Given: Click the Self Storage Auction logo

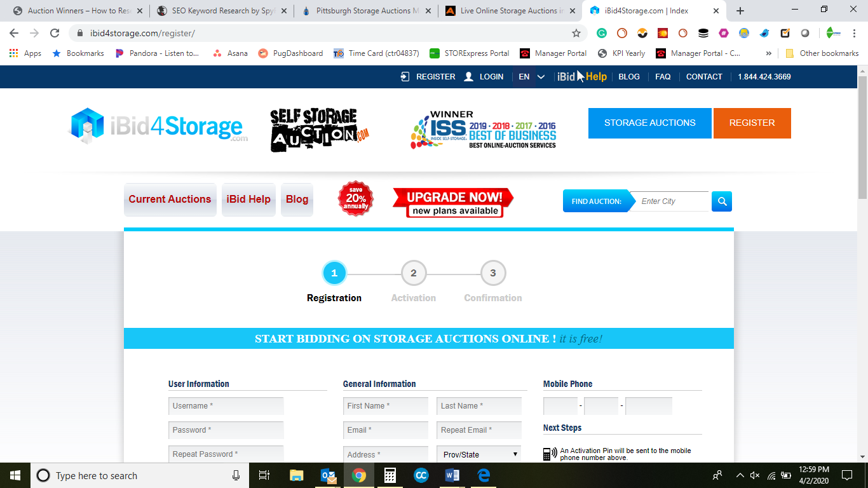Looking at the screenshot, I should tap(320, 130).
